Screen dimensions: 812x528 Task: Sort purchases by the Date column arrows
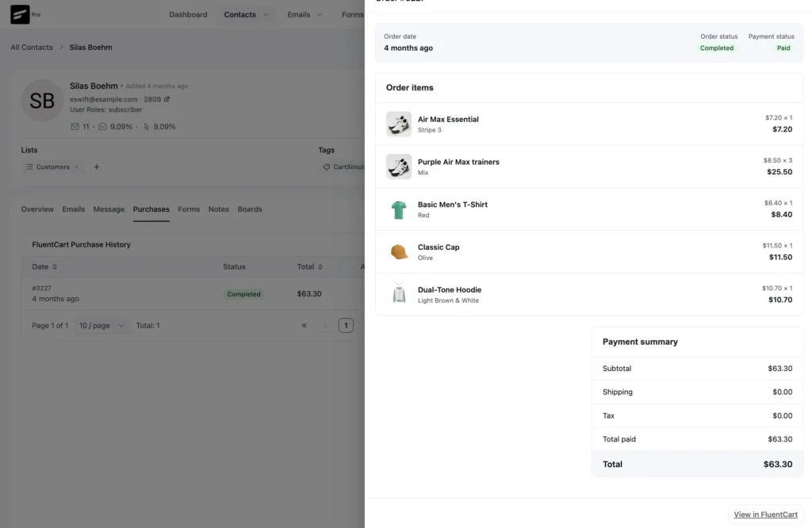pyautogui.click(x=55, y=266)
